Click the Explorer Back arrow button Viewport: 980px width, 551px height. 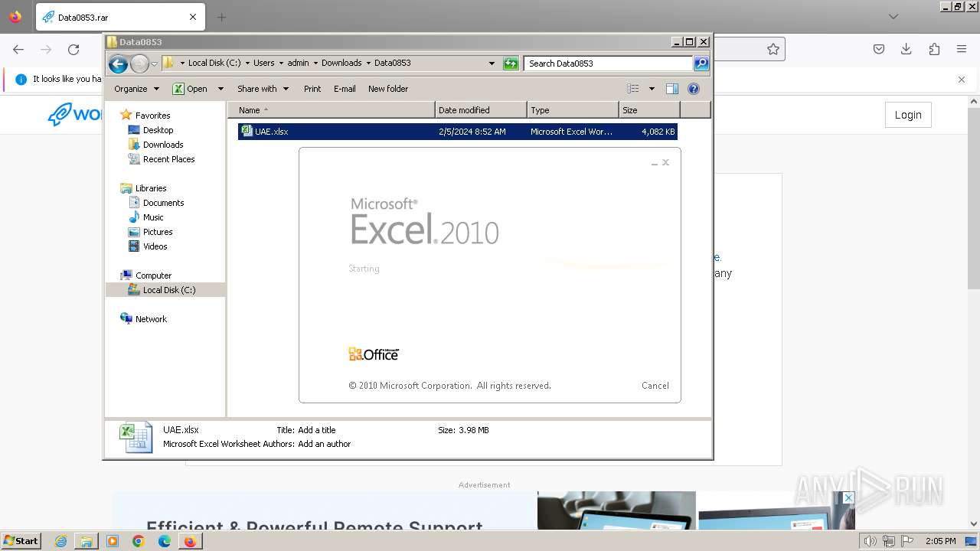click(x=118, y=64)
